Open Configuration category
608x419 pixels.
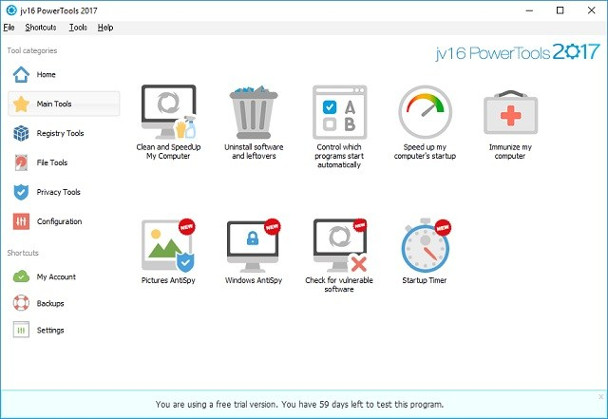click(64, 222)
